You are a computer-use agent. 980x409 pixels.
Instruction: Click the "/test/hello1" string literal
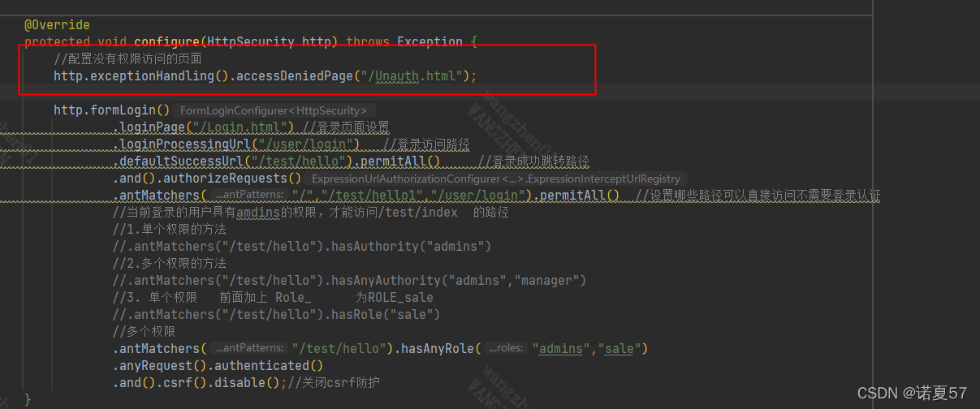[374, 196]
